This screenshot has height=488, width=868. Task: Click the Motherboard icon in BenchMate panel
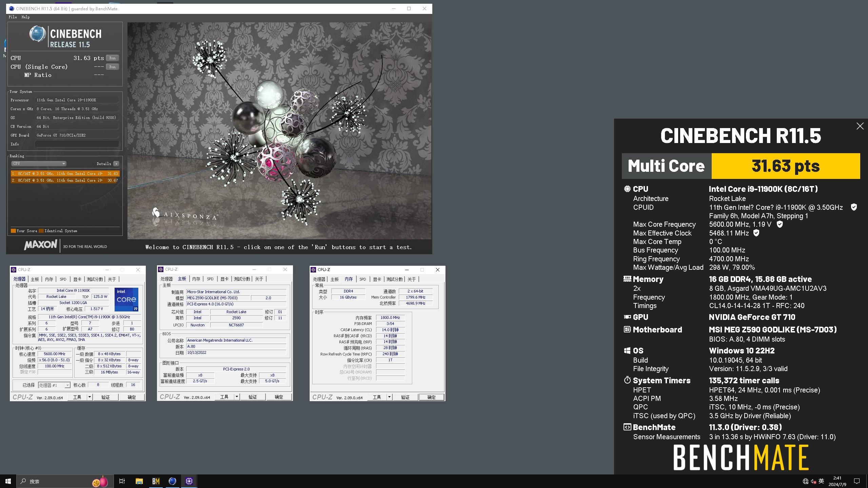coord(627,329)
